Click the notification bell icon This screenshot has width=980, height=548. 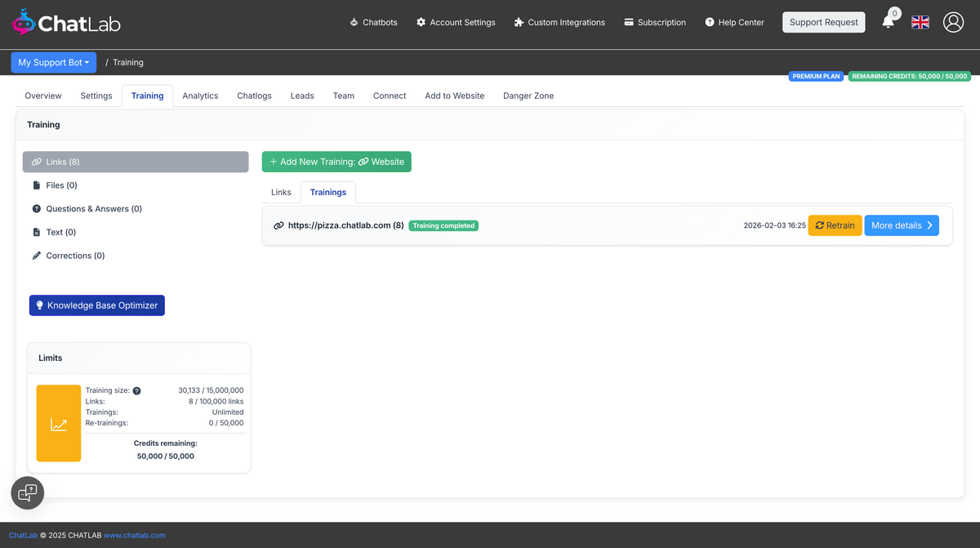tap(889, 22)
